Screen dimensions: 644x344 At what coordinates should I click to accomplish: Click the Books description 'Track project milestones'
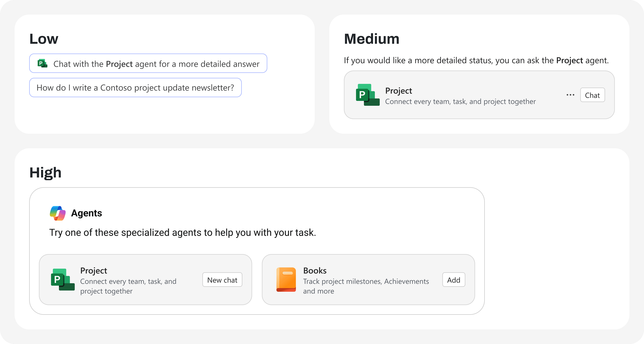tap(366, 281)
